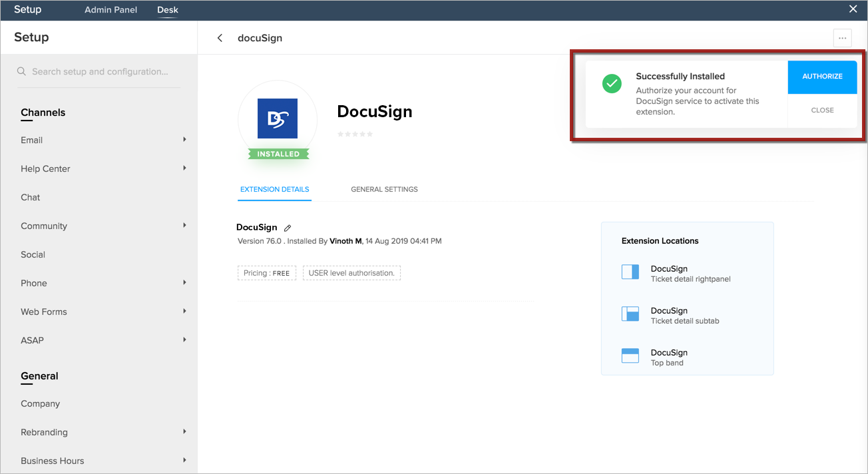868x474 pixels.
Task: Click the Setup title in top bar
Action: (28, 9)
